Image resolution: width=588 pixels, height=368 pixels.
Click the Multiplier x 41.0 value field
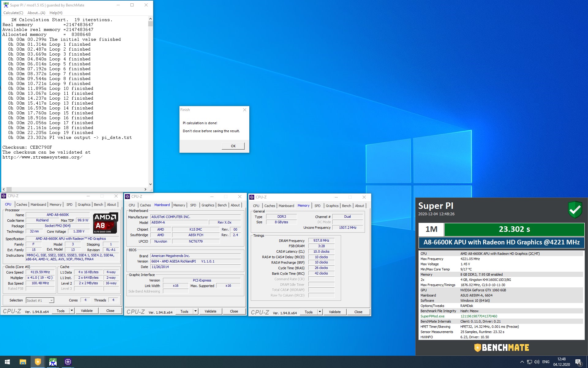pos(40,278)
